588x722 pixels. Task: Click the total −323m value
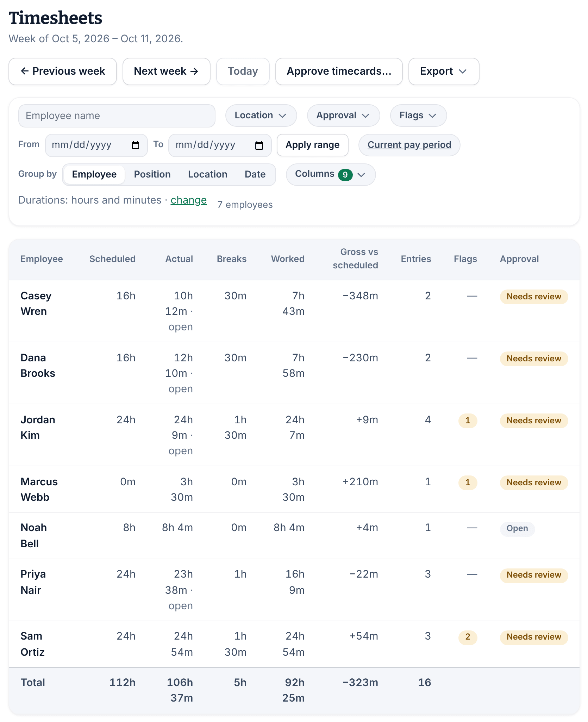pyautogui.click(x=361, y=683)
